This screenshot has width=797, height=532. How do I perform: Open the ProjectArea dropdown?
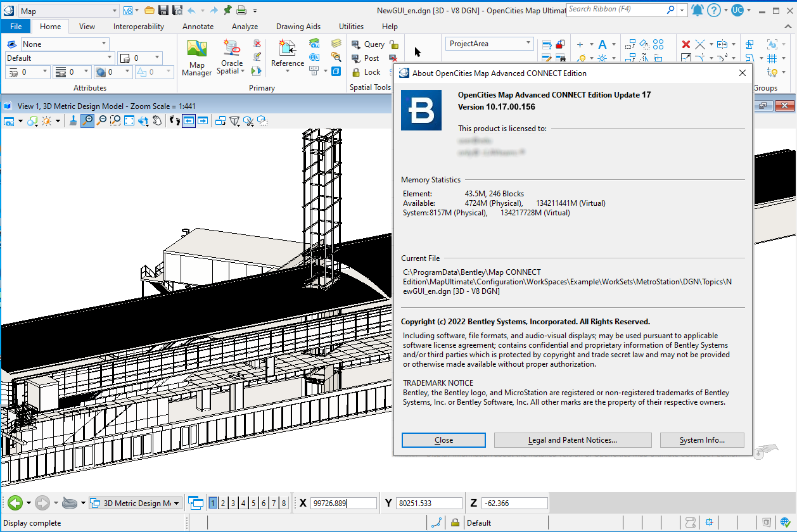point(489,44)
